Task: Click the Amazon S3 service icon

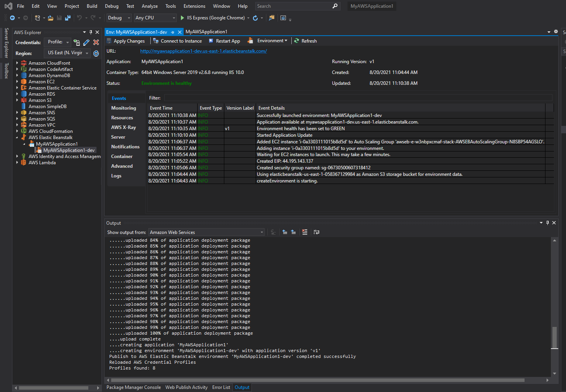Action: pyautogui.click(x=24, y=100)
